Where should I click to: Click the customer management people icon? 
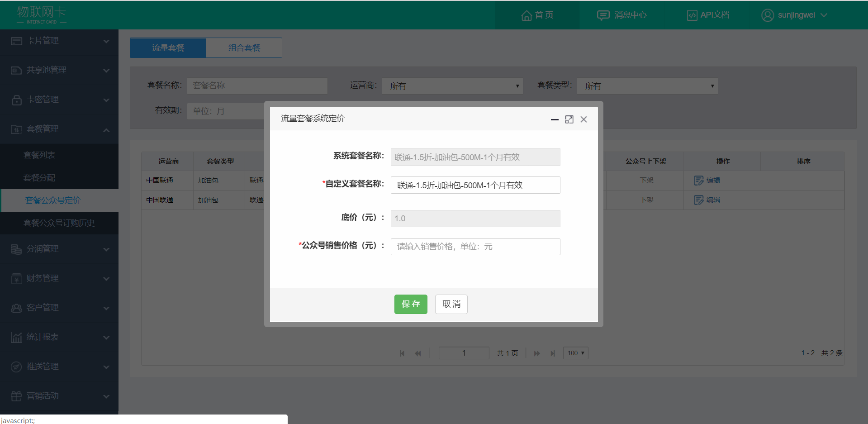click(16, 308)
